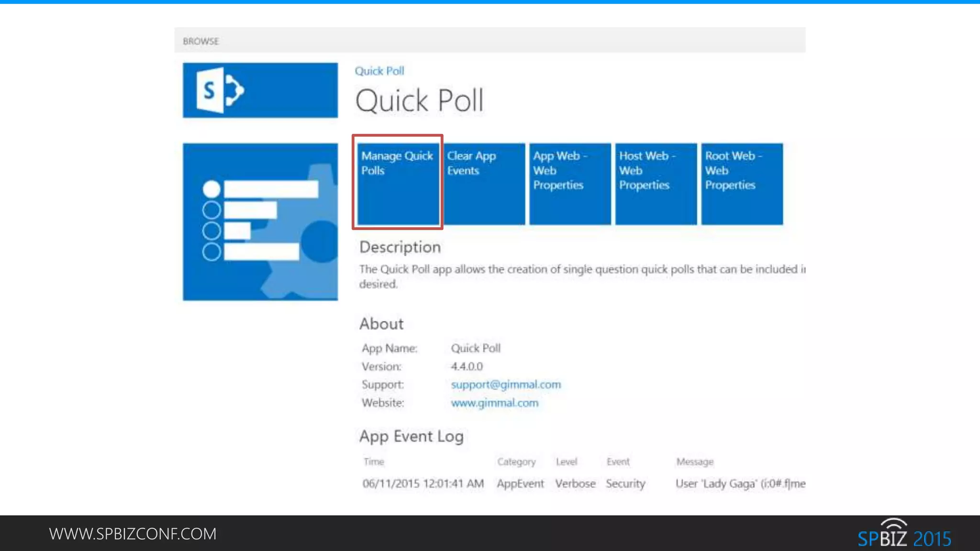Viewport: 980px width, 551px height.
Task: Click the Category column header
Action: pos(516,462)
